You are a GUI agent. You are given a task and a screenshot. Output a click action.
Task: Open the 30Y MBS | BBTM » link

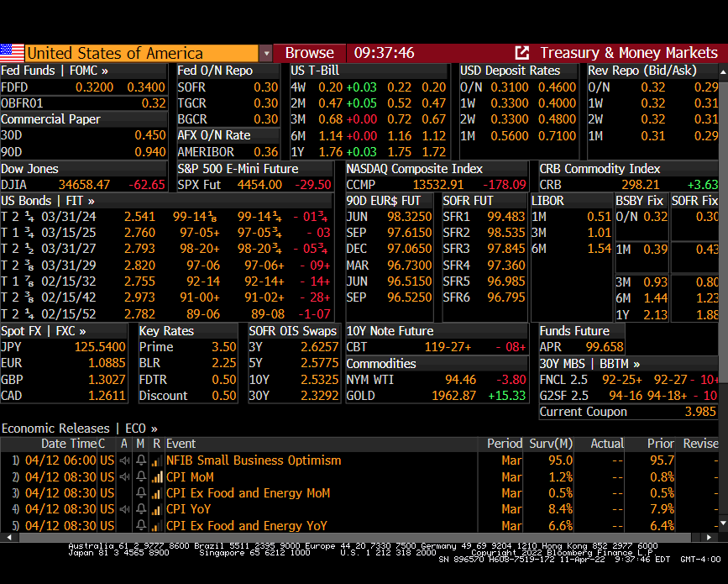coord(589,363)
